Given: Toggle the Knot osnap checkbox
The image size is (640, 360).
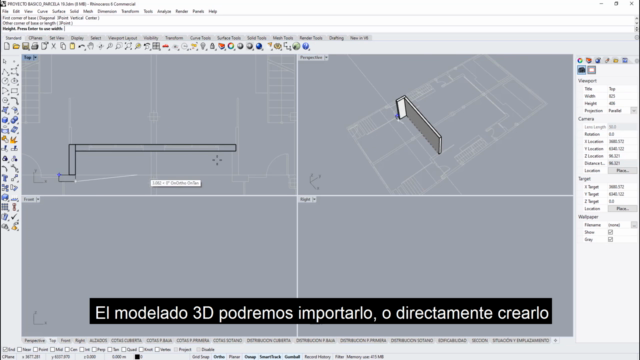Looking at the screenshot, I should point(141,349).
